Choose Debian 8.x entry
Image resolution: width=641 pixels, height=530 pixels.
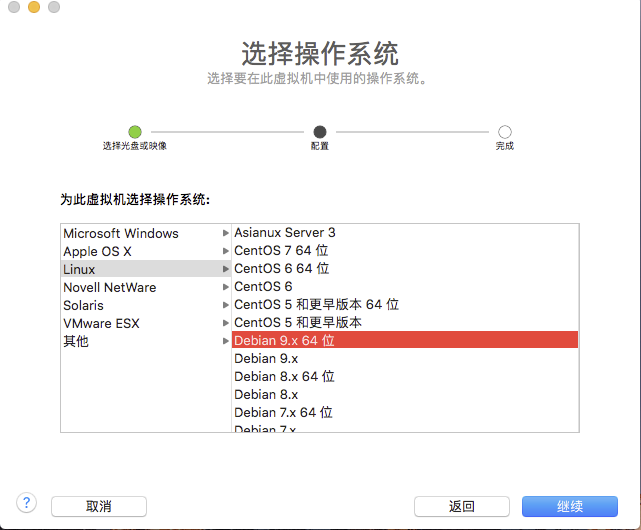[x=405, y=394]
